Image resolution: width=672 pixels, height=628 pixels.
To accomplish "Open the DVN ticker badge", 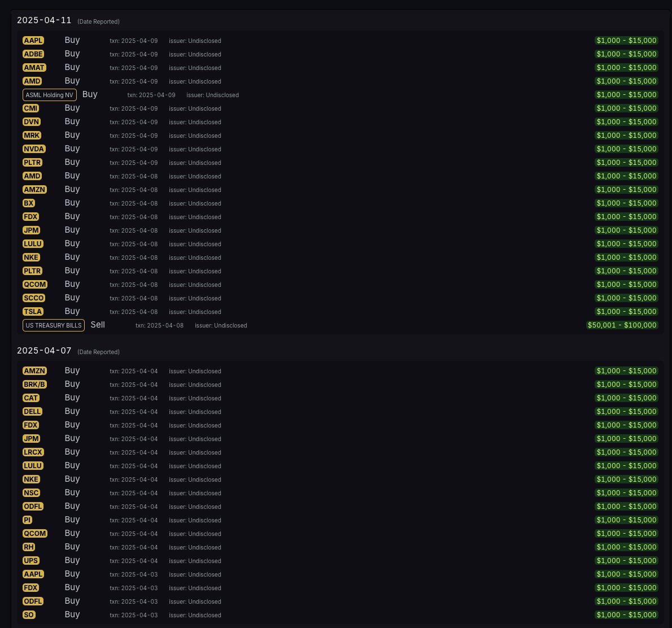I will (31, 122).
